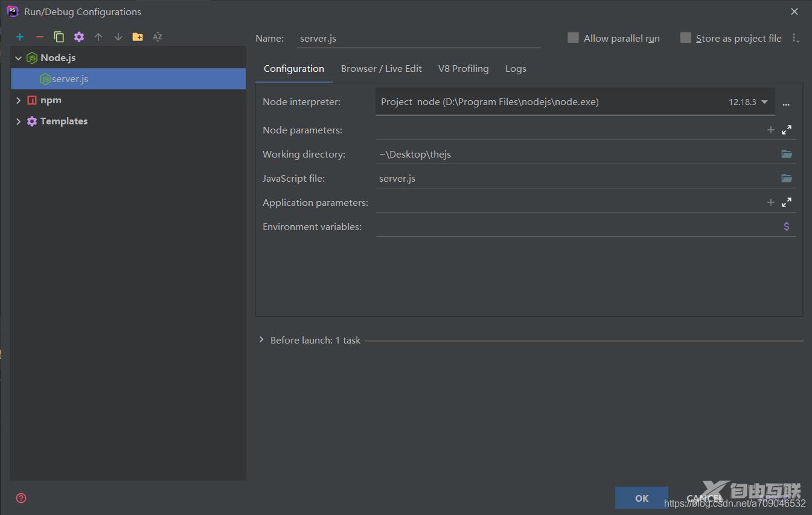Confirm with the OK button
Image resolution: width=812 pixels, height=515 pixels.
642,498
